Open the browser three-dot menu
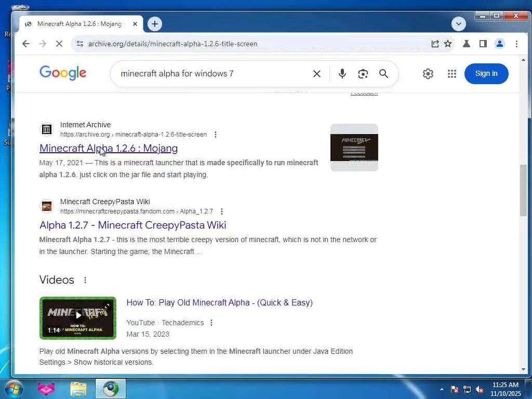This screenshot has height=399, width=532. [516, 44]
